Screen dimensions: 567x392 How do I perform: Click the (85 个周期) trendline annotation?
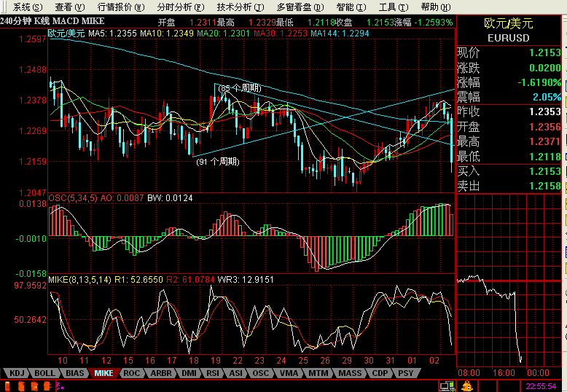tap(239, 88)
